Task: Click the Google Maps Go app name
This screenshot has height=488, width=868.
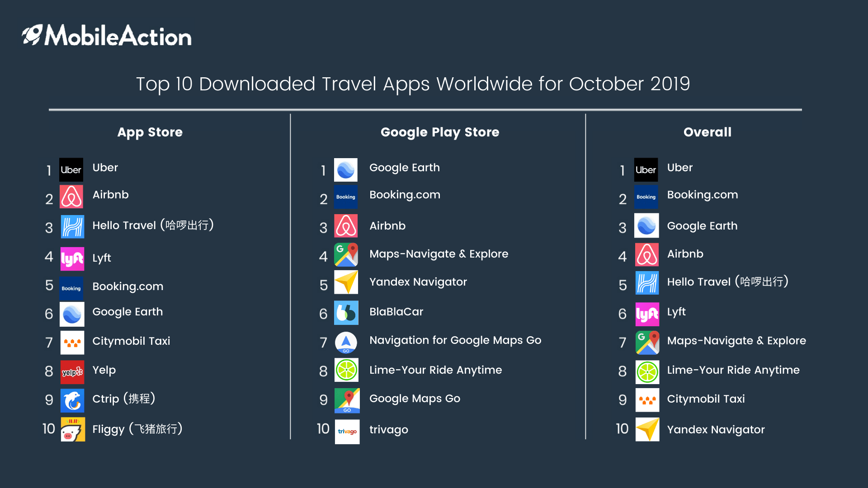Action: click(x=415, y=399)
